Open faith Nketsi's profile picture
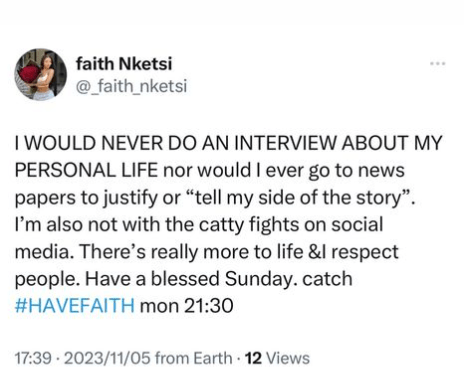Image resolution: width=464 pixels, height=372 pixels. [41, 74]
